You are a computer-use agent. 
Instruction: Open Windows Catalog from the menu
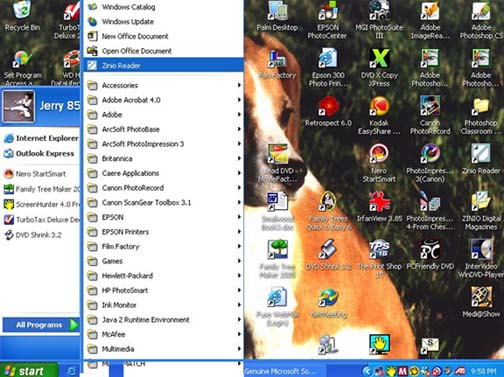click(x=164, y=7)
